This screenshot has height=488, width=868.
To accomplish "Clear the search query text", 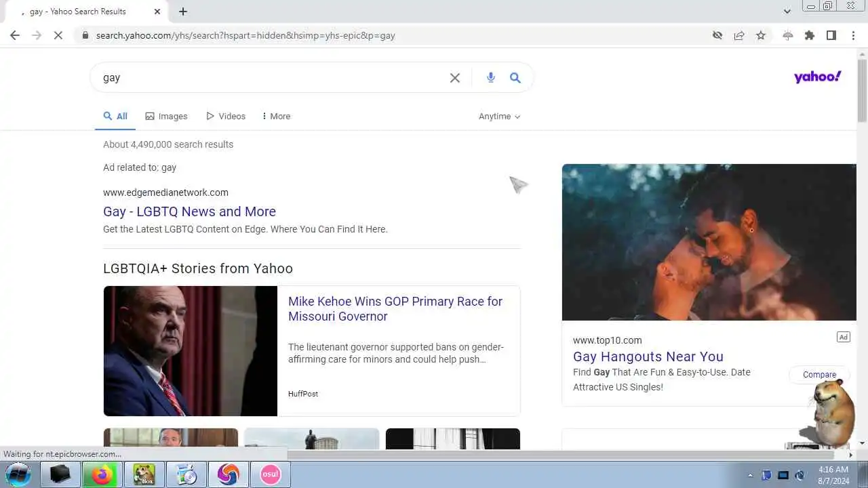I will click(x=455, y=78).
